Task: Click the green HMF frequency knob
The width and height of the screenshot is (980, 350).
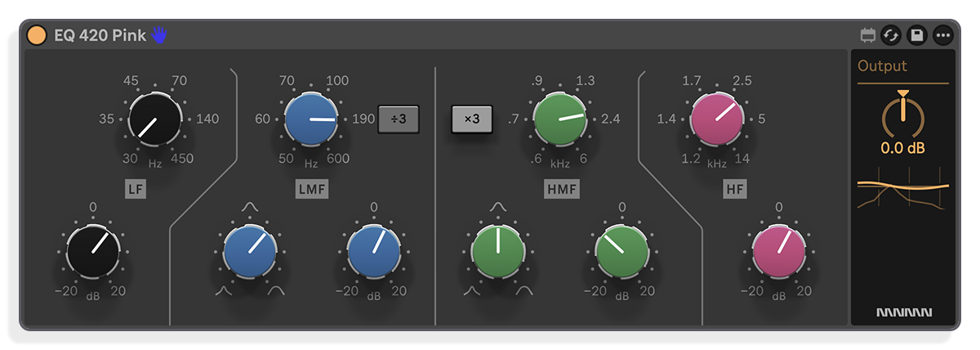Action: (x=560, y=119)
